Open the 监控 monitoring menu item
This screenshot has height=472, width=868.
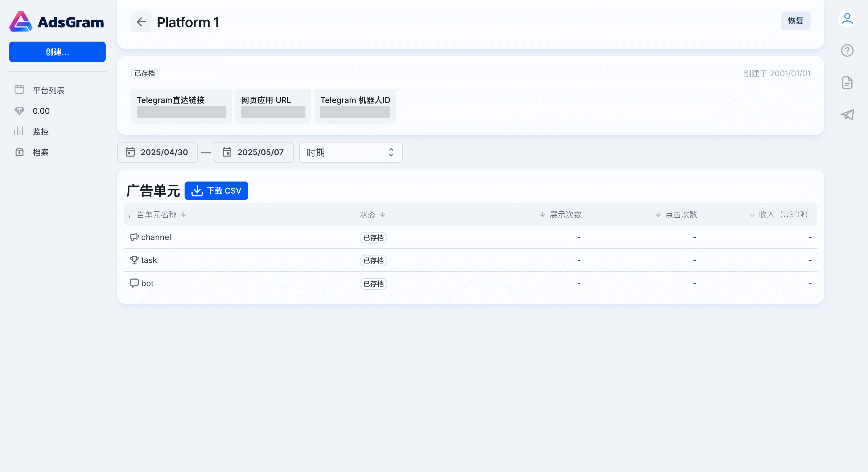click(x=41, y=132)
